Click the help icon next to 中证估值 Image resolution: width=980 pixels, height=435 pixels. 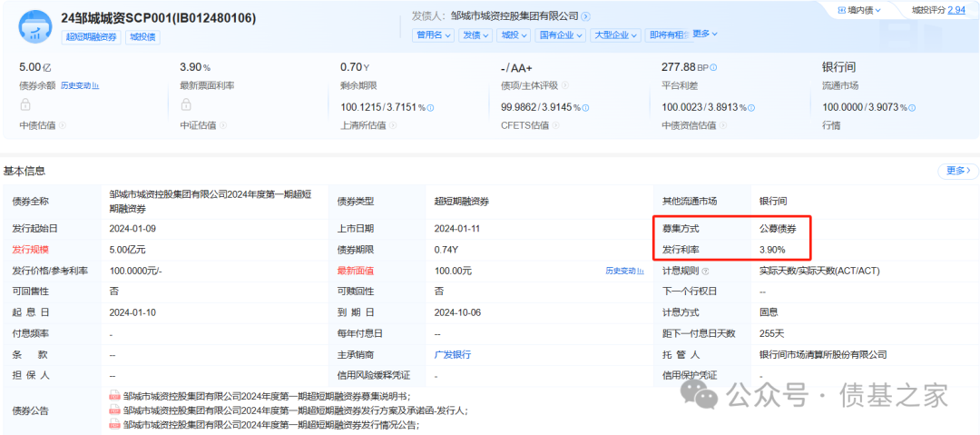tap(223, 126)
